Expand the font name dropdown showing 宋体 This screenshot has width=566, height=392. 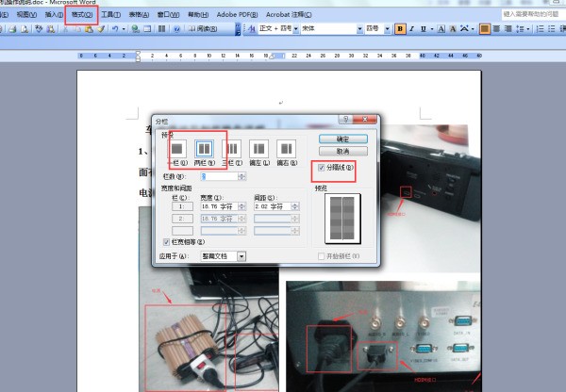coord(359,29)
